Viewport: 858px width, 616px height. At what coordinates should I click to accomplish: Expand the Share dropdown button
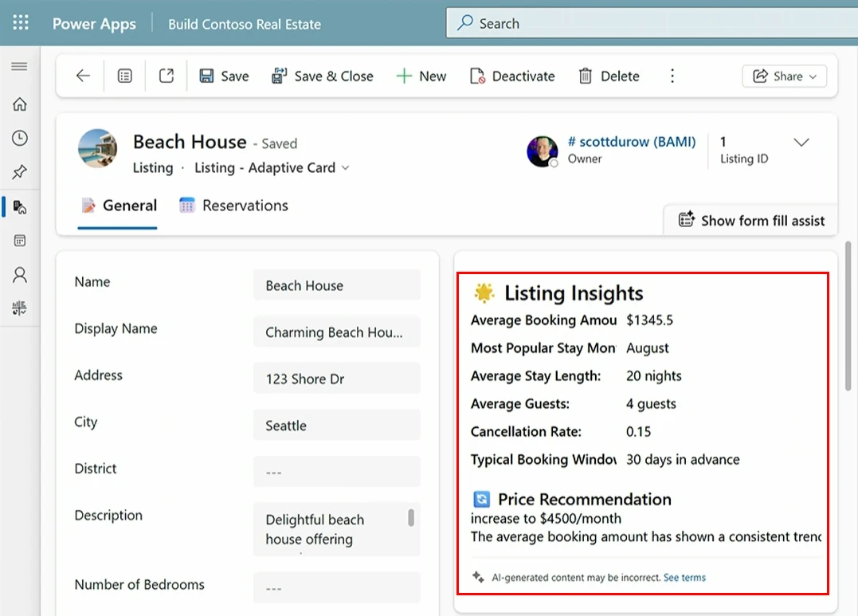[x=785, y=77]
